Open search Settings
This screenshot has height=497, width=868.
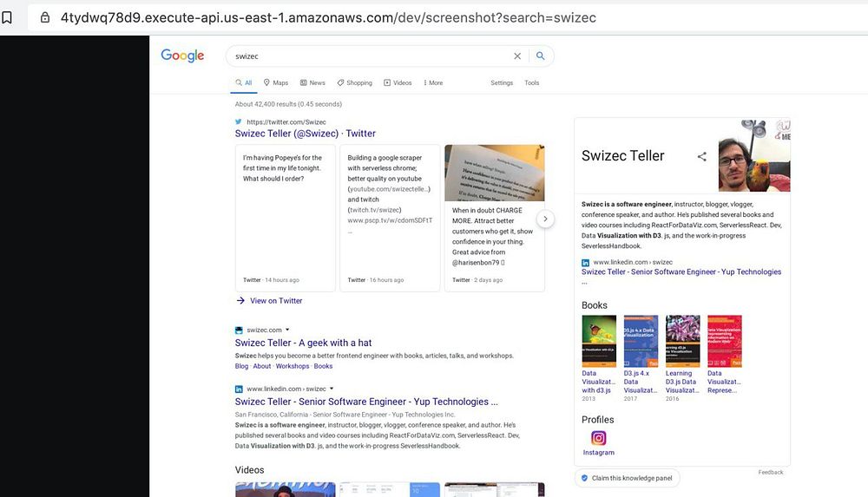pos(502,83)
